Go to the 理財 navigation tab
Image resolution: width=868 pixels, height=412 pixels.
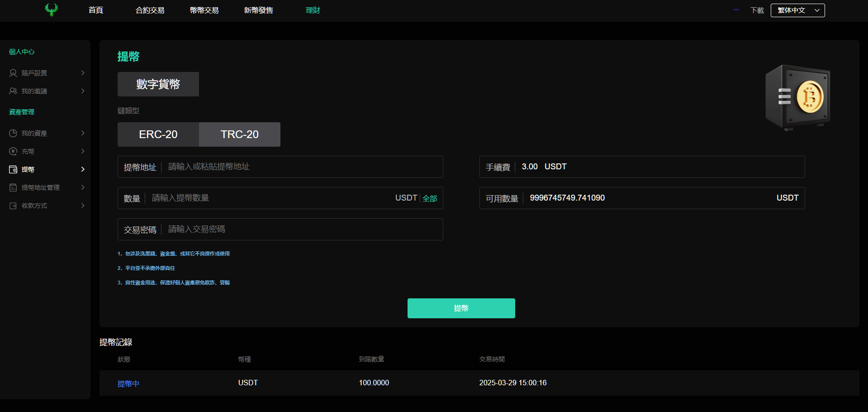pos(313,10)
